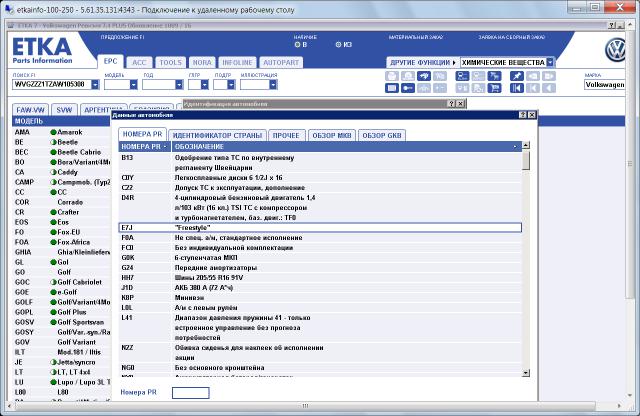Click the half-green dot beside Golf Cabriolet
The height and width of the screenshot is (416, 640).
[53, 282]
